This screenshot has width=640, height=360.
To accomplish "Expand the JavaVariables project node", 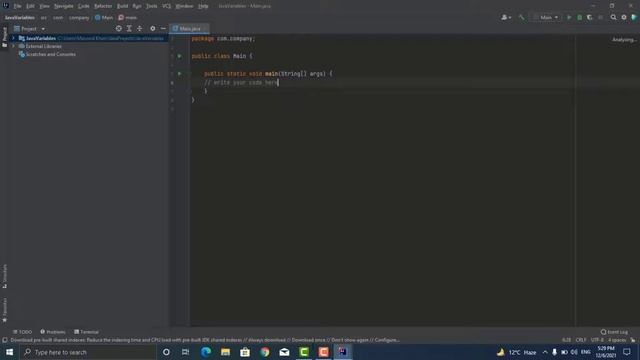I will coord(13,38).
